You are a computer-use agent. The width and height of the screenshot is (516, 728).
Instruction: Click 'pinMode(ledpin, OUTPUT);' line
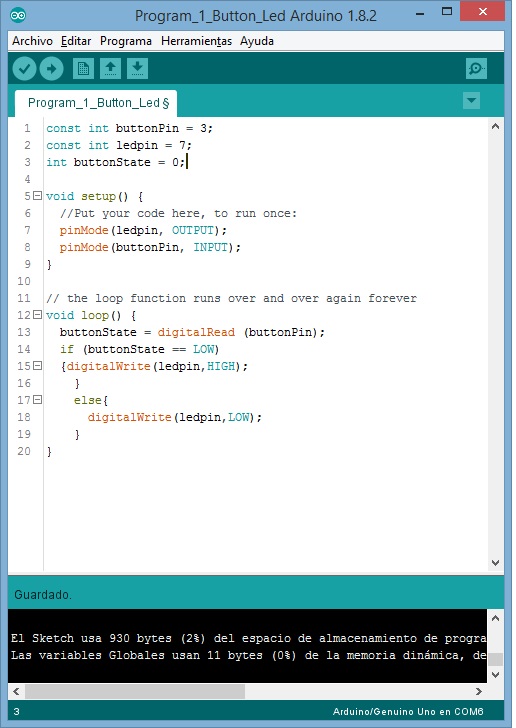coord(144,230)
